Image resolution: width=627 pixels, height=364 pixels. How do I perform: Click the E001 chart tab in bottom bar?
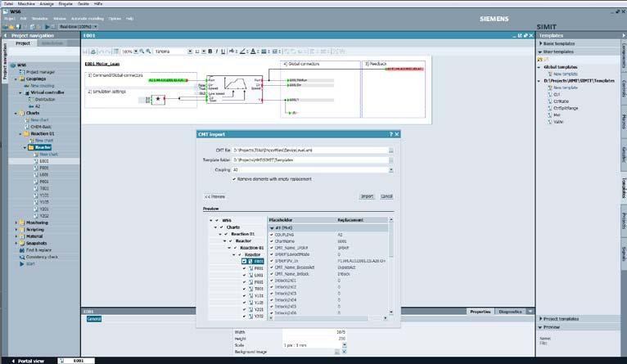76,361
